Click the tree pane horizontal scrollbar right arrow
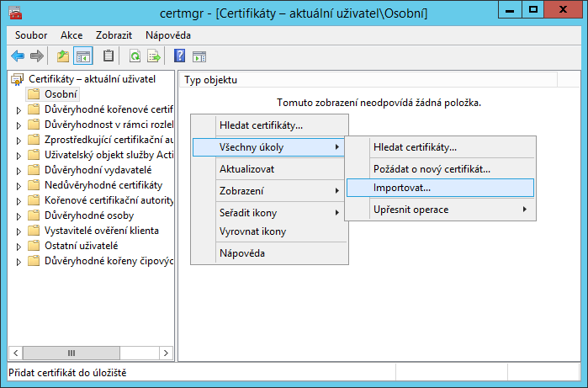Image resolution: width=588 pixels, height=388 pixels. [x=167, y=352]
